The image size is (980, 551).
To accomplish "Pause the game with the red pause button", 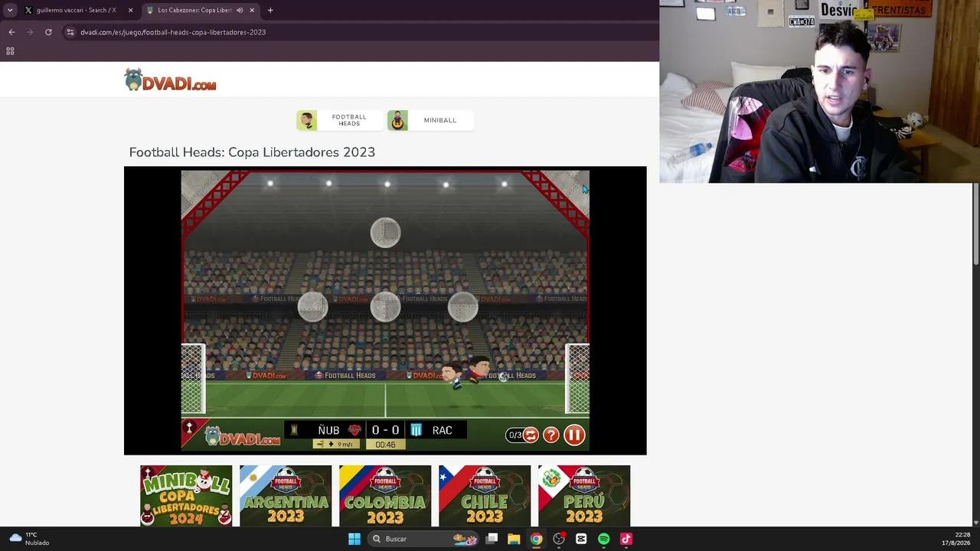I will 574,435.
